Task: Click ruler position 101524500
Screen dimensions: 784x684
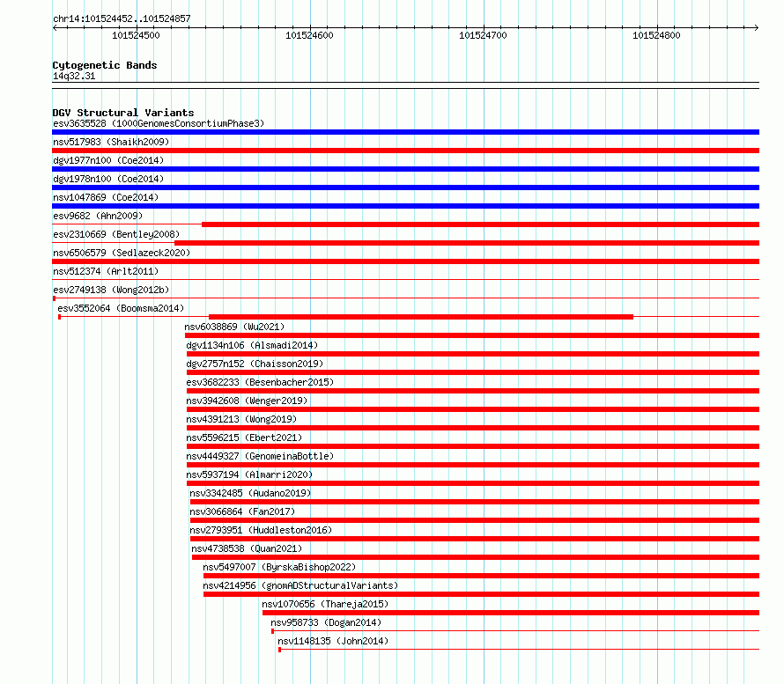Action: 136,35
